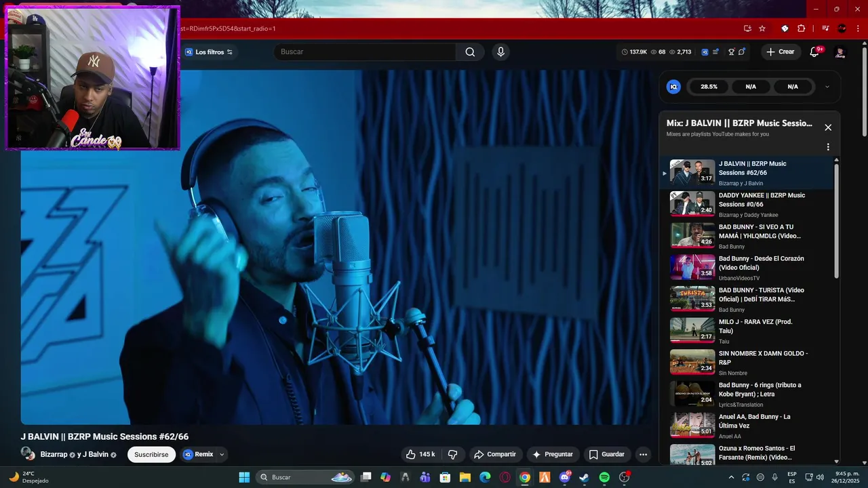Click the 137.9K stat in vidIQ bar
Viewport: 868px width, 488px height.
point(634,52)
